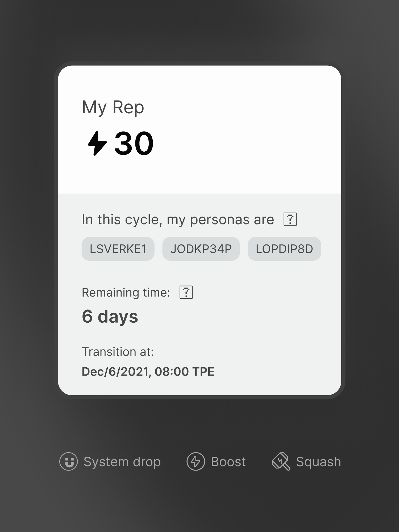Click the Dec/6/2021 transition date text

point(148,372)
